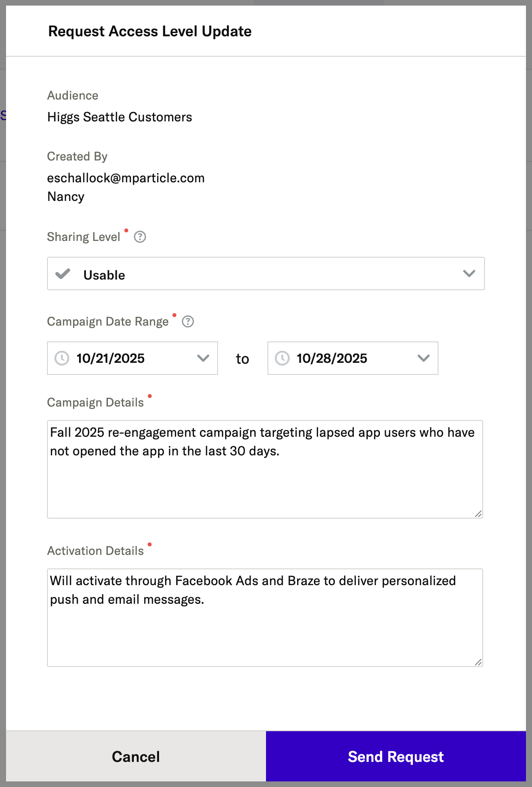532x787 pixels.
Task: Open the end date dropdown arrow
Action: (423, 358)
